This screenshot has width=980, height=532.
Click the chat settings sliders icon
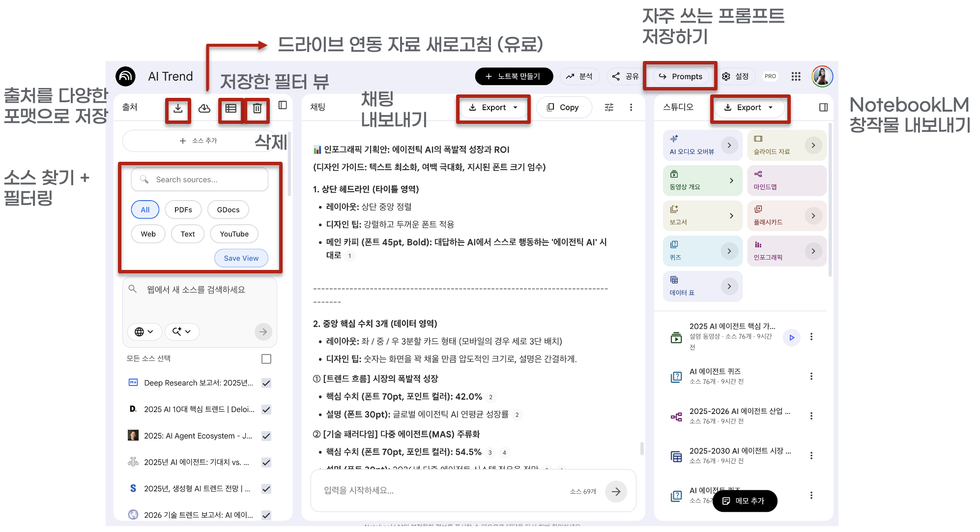point(609,107)
